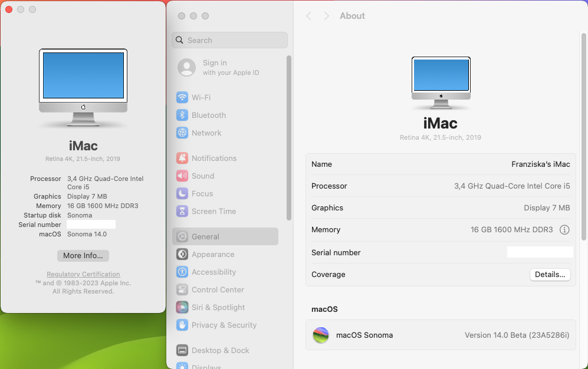Select the Focus moon icon
This screenshot has height=369, width=588.
(182, 193)
